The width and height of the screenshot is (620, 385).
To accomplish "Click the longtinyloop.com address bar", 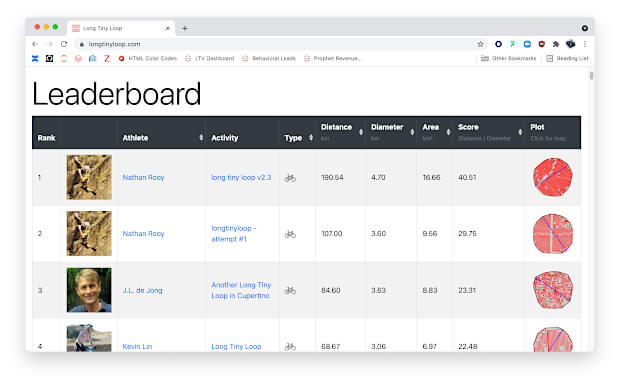I will coord(277,44).
